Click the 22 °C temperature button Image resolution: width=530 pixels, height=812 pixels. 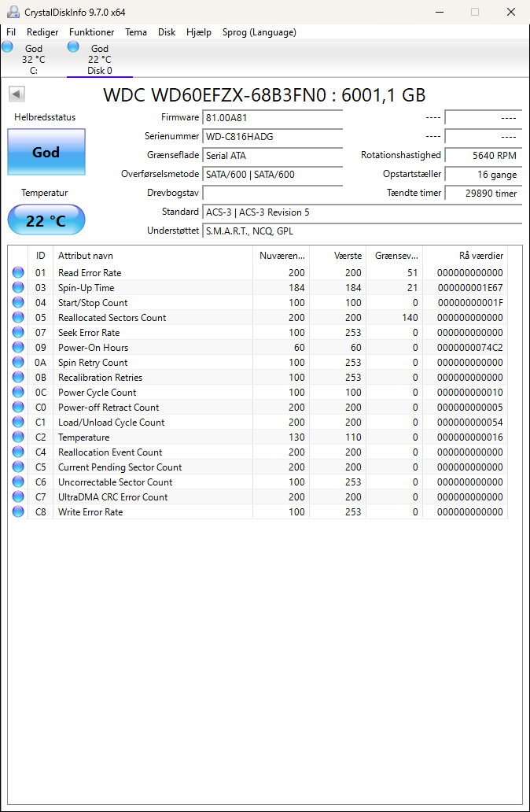coord(46,220)
